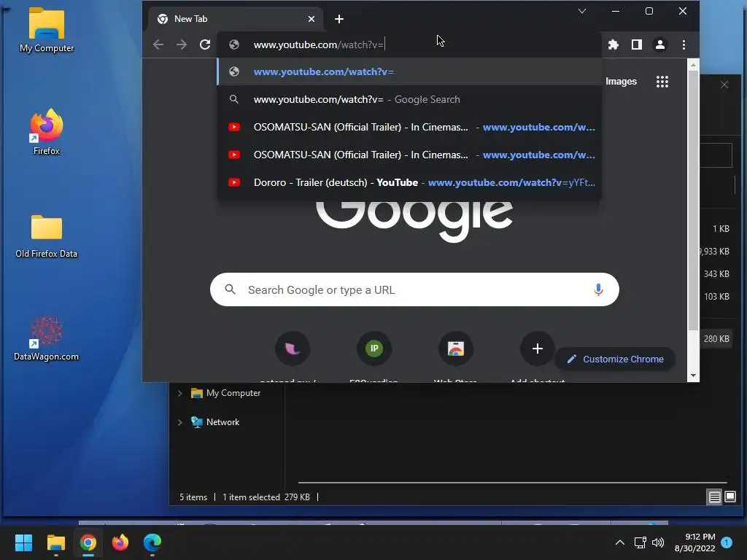Open Chrome's Extensions puzzle icon
This screenshot has width=747, height=560.
click(x=613, y=44)
